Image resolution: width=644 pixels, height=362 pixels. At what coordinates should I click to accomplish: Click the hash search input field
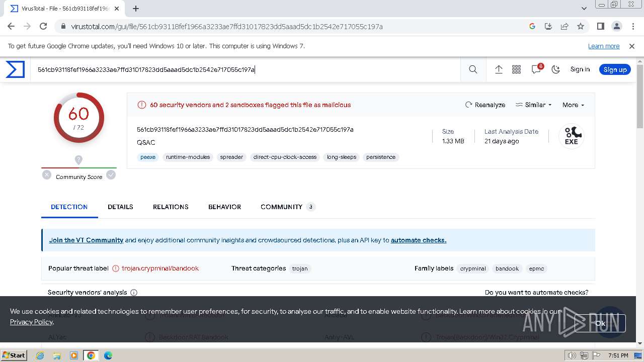247,69
